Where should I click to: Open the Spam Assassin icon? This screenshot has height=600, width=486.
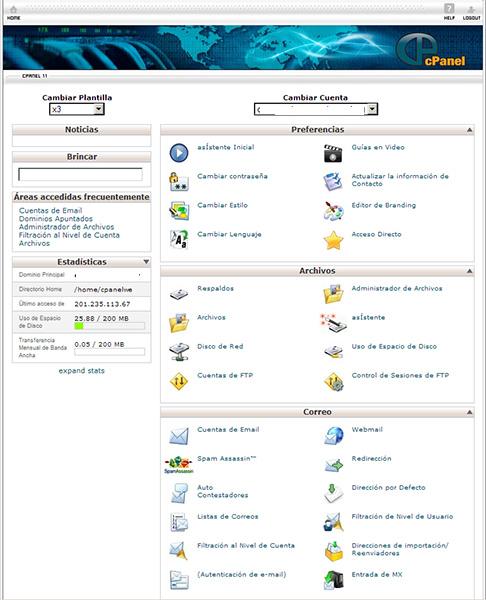point(179,465)
